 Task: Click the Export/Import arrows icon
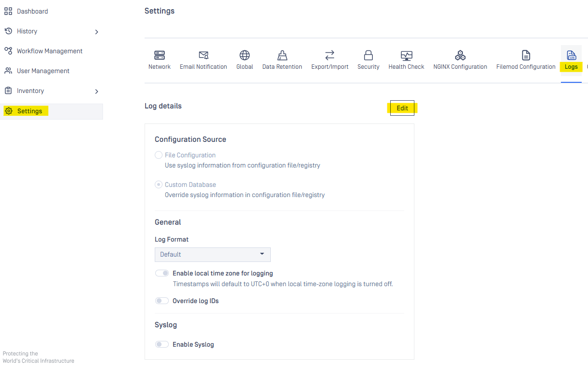330,55
